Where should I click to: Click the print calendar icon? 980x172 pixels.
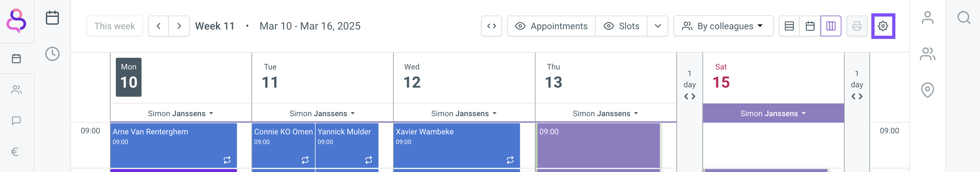click(x=857, y=26)
